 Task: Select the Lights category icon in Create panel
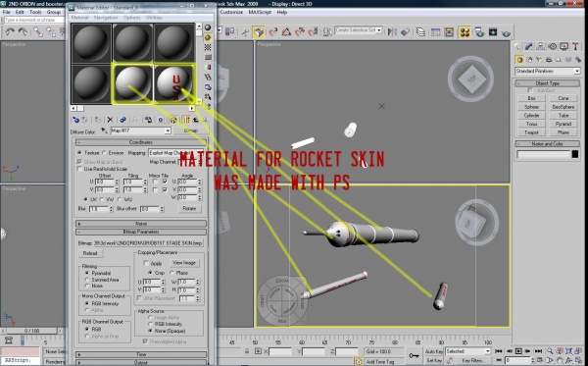coord(539,60)
